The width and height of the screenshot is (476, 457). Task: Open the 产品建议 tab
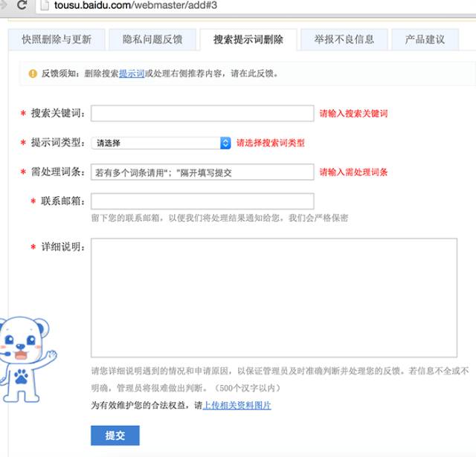(x=425, y=39)
